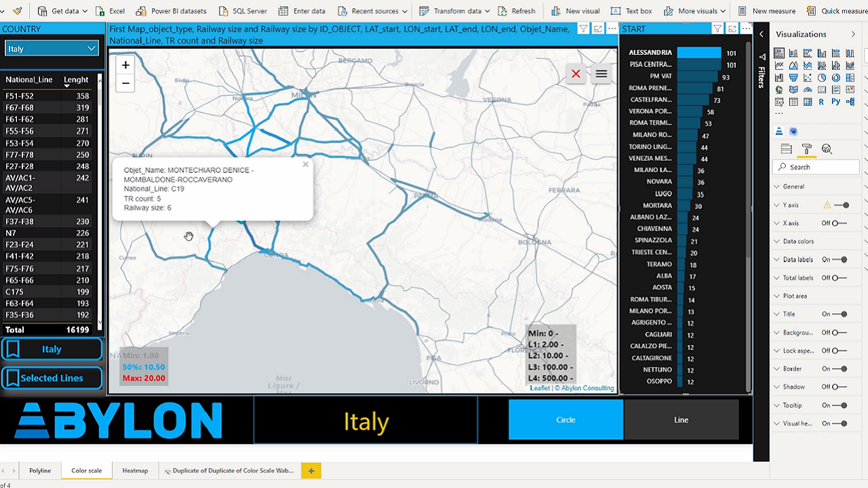The image size is (868, 488).
Task: Toggle the Lock aspect switch
Action: [x=840, y=350]
